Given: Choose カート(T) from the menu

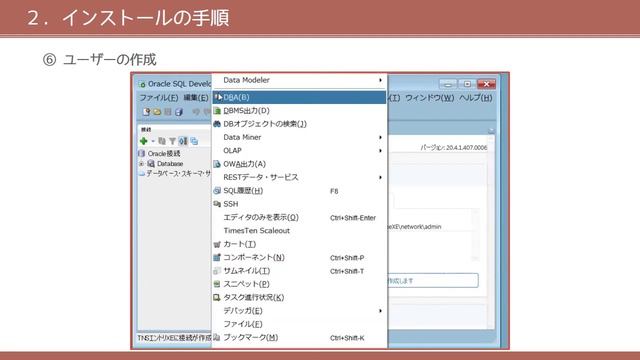Looking at the screenshot, I should pos(299,244).
